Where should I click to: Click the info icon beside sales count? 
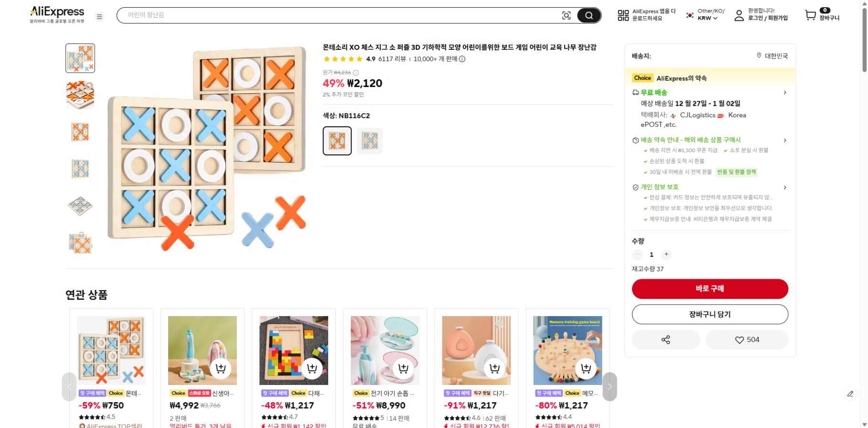tap(462, 59)
